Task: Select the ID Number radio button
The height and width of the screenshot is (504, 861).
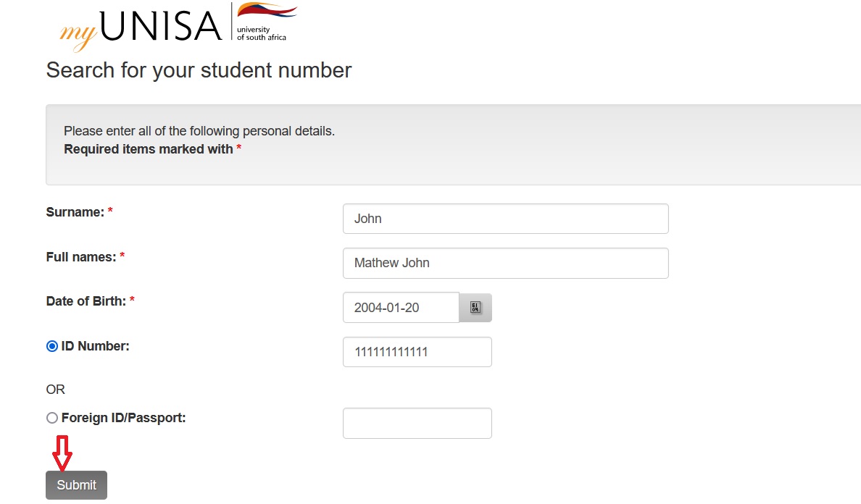Action: 51,346
